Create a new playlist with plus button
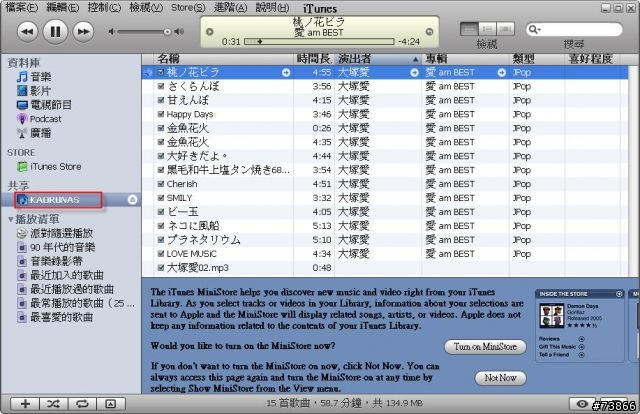 coord(25,404)
